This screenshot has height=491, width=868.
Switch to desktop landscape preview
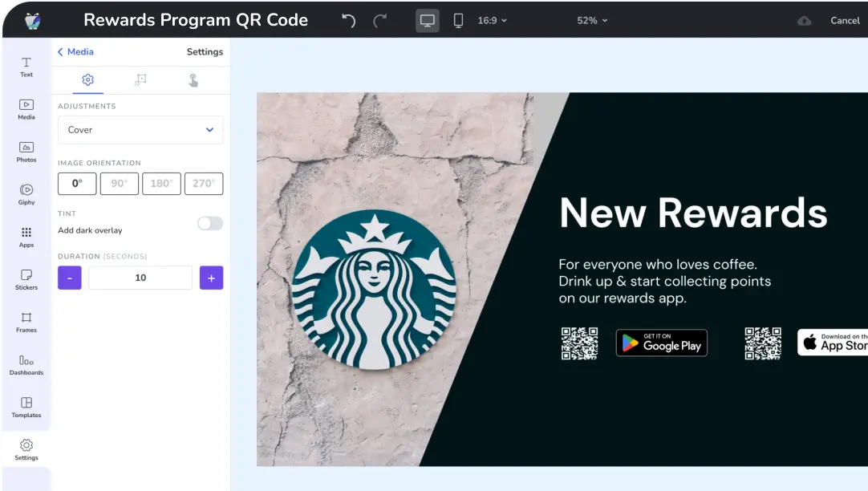pos(428,21)
